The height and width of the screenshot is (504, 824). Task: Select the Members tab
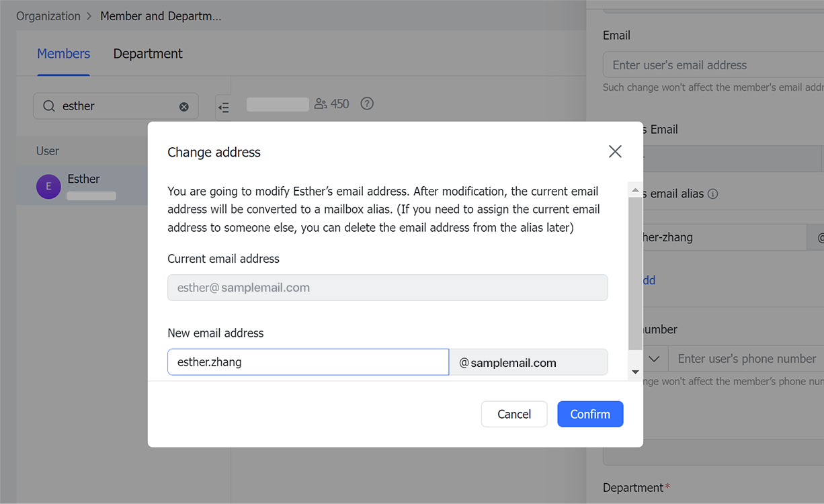(63, 53)
